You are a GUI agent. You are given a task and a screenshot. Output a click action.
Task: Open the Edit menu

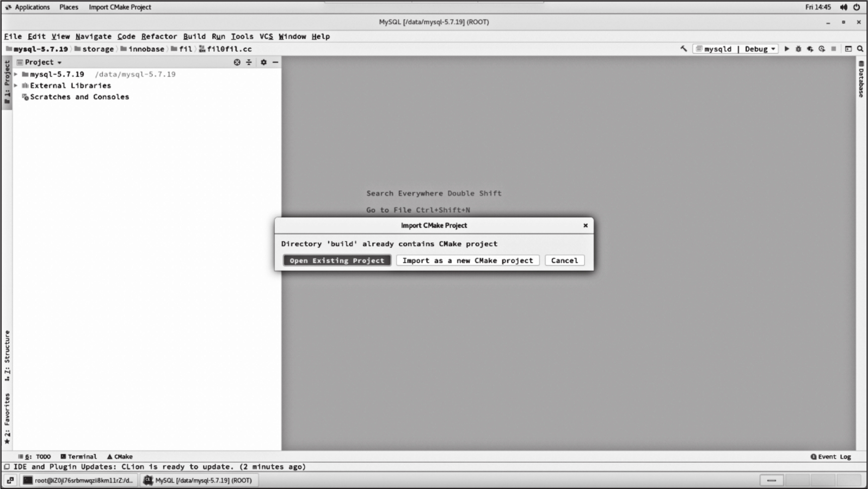point(37,36)
